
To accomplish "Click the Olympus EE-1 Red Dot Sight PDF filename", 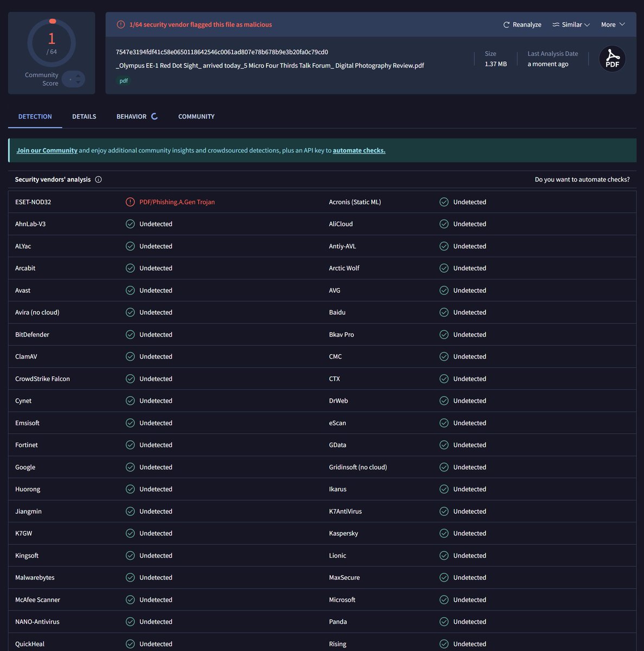I will coord(270,66).
